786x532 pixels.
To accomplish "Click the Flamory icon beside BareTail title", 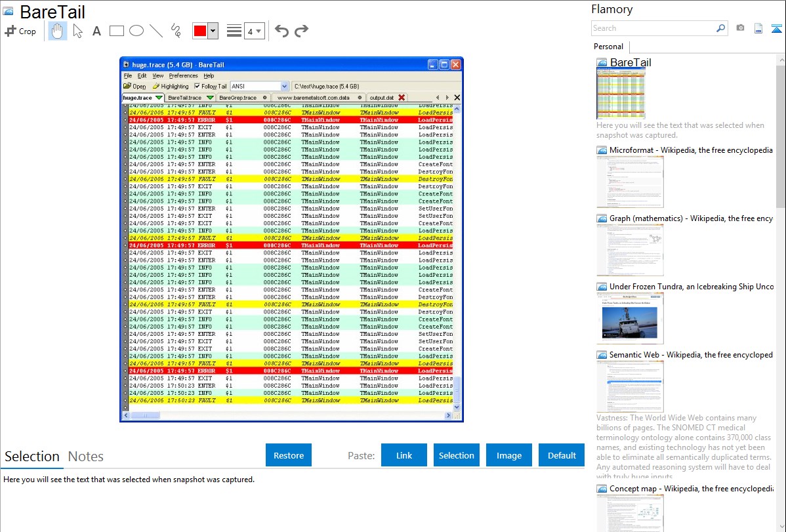I will (8, 12).
